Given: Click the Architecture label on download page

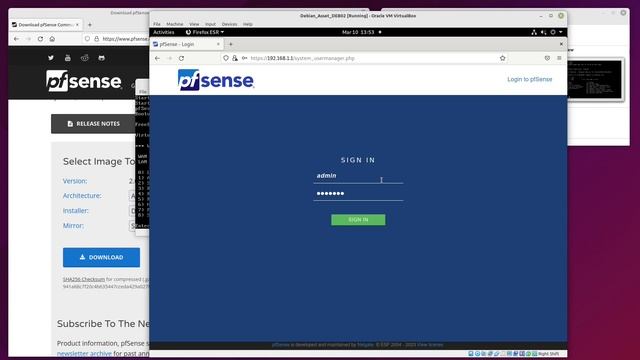Looking at the screenshot, I should [82, 196].
